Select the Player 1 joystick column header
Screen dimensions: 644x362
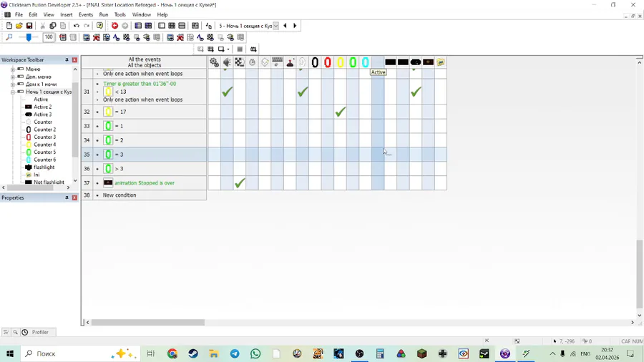point(290,62)
